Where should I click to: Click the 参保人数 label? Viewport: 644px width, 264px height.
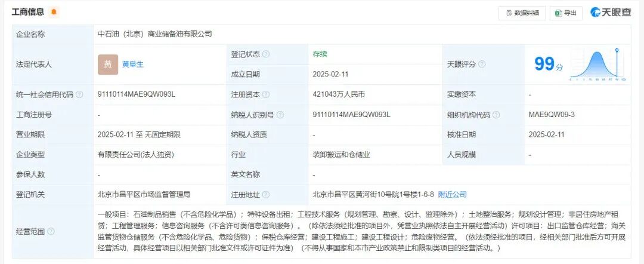click(x=30, y=174)
